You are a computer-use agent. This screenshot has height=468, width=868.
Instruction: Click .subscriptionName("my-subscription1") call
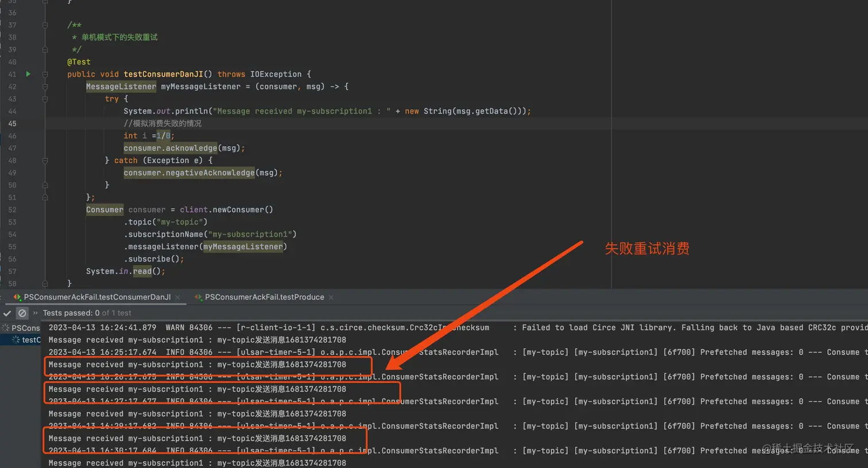click(210, 234)
